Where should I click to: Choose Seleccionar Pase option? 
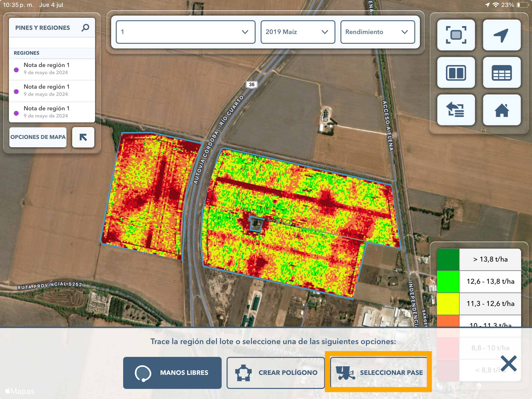coord(379,373)
